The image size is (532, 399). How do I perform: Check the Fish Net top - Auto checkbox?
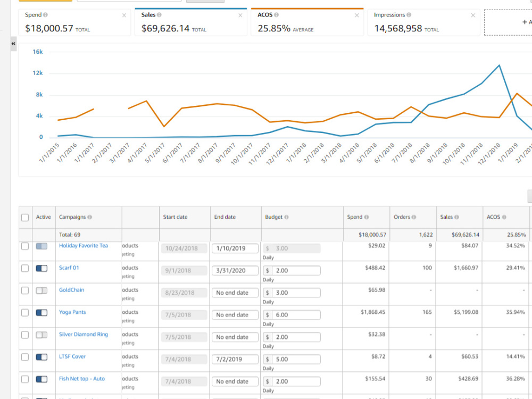pyautogui.click(x=25, y=379)
